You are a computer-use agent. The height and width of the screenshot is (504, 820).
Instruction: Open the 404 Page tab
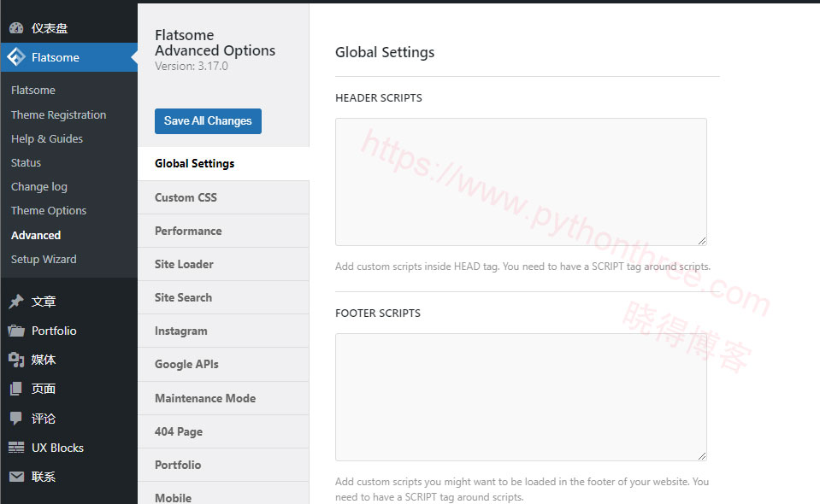(223, 431)
